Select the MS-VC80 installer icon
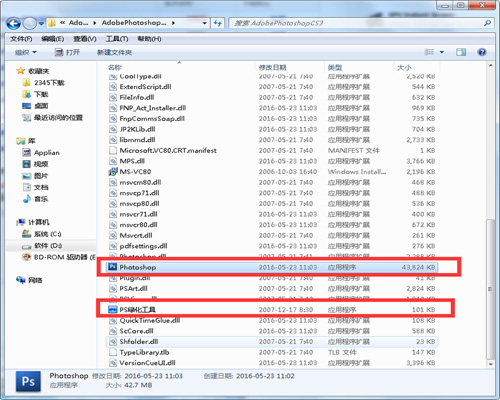500x400 pixels. 113,172
